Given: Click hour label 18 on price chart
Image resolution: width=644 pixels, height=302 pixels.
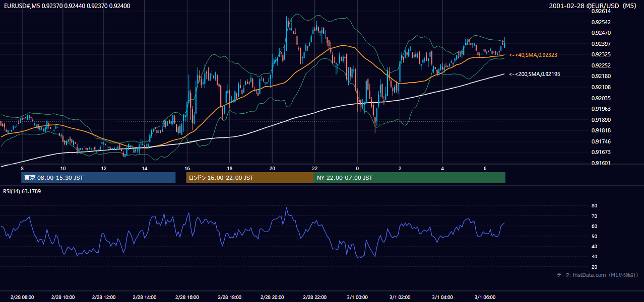Looking at the screenshot, I should click(x=229, y=168).
